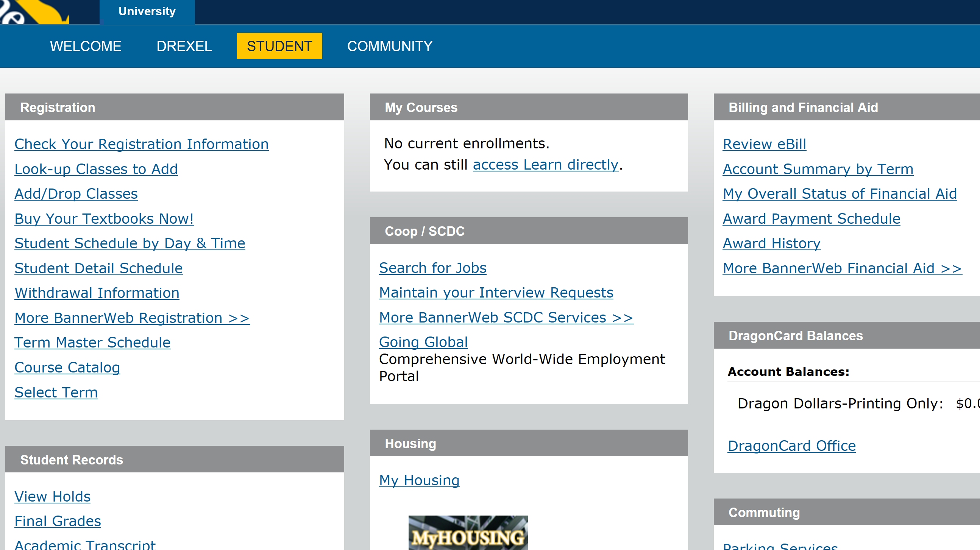Expand More BannerWeb Financial Aid >> link
Image resolution: width=980 pixels, height=550 pixels.
click(x=842, y=268)
